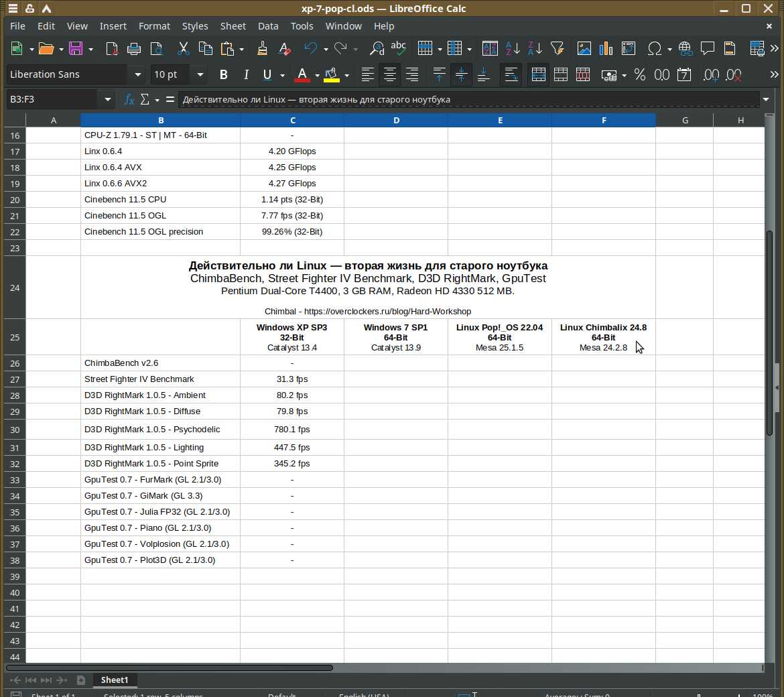Run the spelling check icon
Image resolution: width=784 pixels, height=697 pixels.
pos(398,49)
